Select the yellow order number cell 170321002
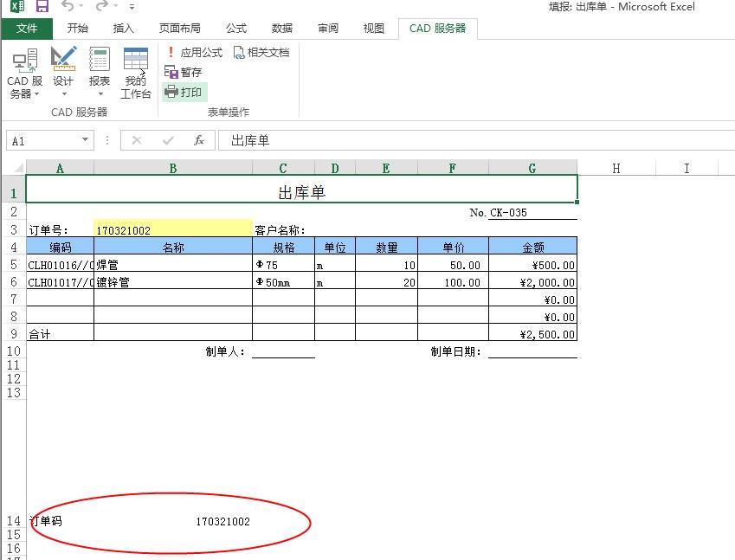Image resolution: width=735 pixels, height=560 pixels. 172,230
